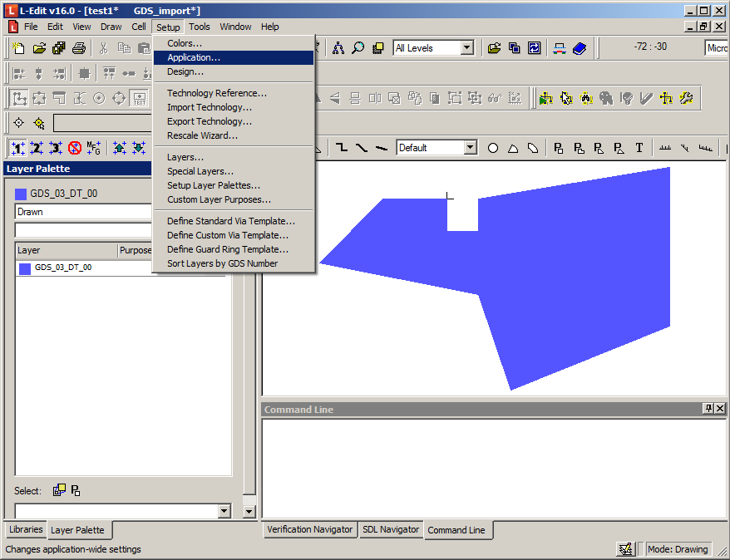Toggle the red no-snap icon
Image resolution: width=730 pixels, height=560 pixels.
pyautogui.click(x=75, y=148)
